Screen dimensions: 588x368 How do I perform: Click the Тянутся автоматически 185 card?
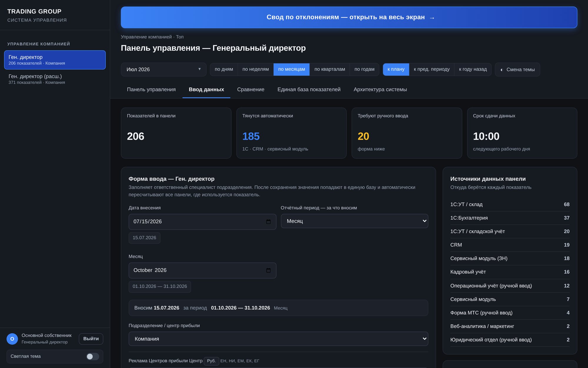pos(291,133)
